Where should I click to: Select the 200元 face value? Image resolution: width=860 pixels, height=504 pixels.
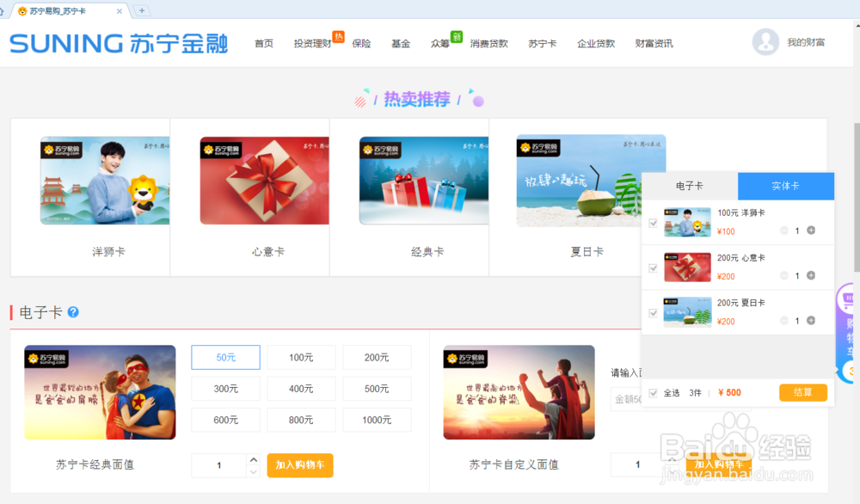click(x=377, y=358)
